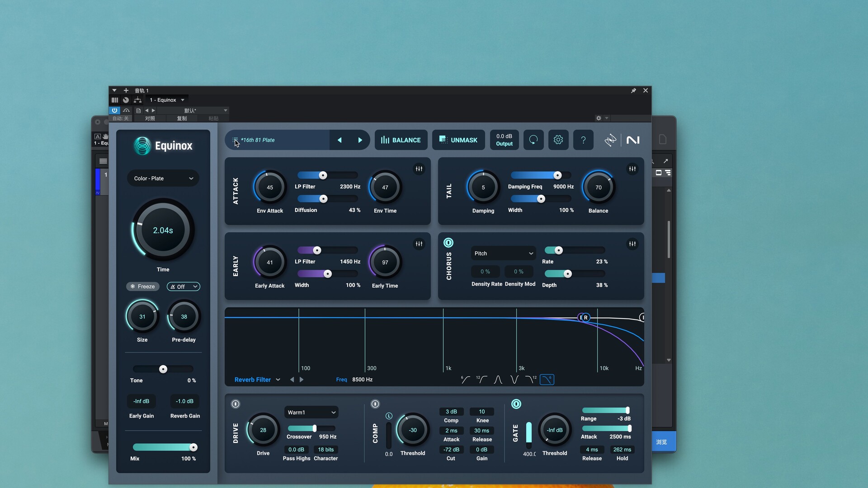Click the chat bubble icon button
This screenshot has height=488, width=868.
[533, 140]
